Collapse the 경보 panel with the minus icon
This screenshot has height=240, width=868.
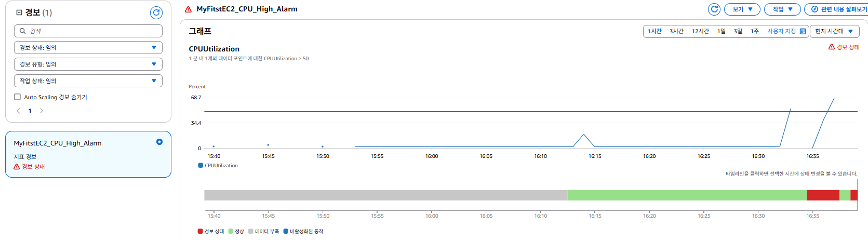coord(19,12)
